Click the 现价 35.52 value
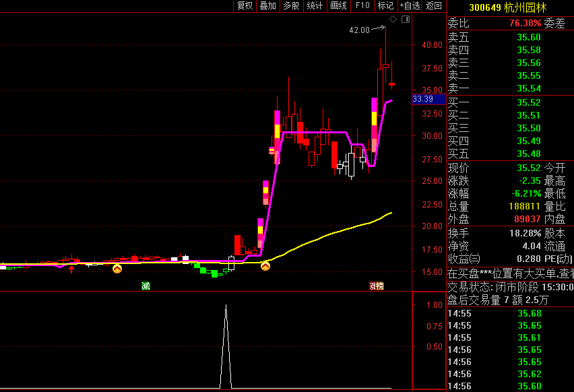This screenshot has height=392, width=574. click(x=529, y=168)
